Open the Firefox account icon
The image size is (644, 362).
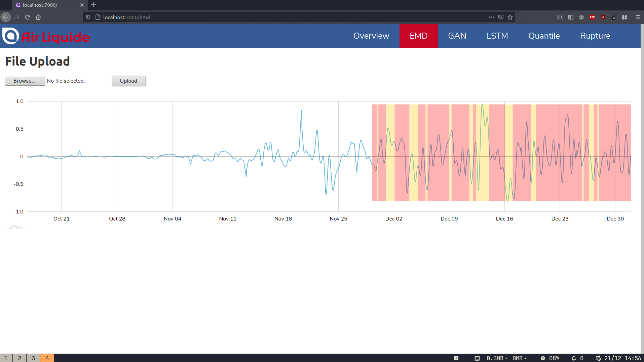(x=581, y=17)
